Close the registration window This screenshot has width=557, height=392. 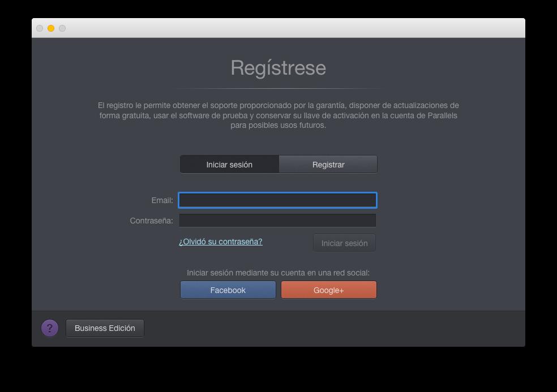point(40,28)
